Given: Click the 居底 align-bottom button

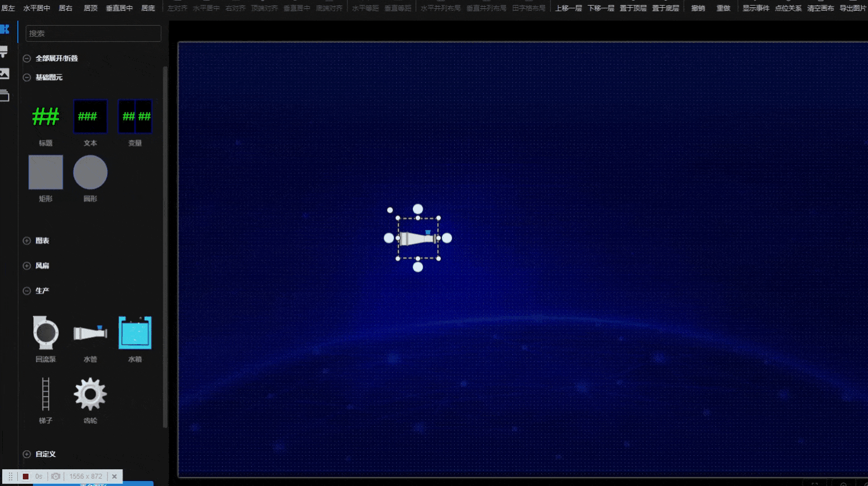Looking at the screenshot, I should pos(148,8).
